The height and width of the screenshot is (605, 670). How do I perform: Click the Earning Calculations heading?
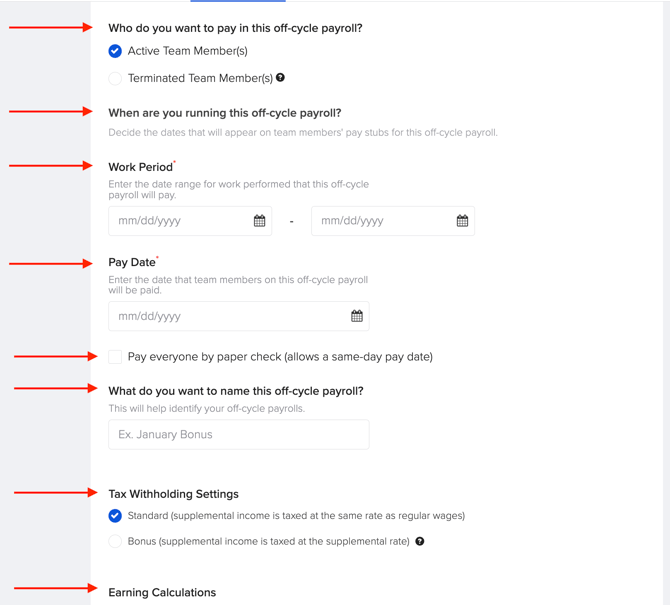pyautogui.click(x=162, y=593)
